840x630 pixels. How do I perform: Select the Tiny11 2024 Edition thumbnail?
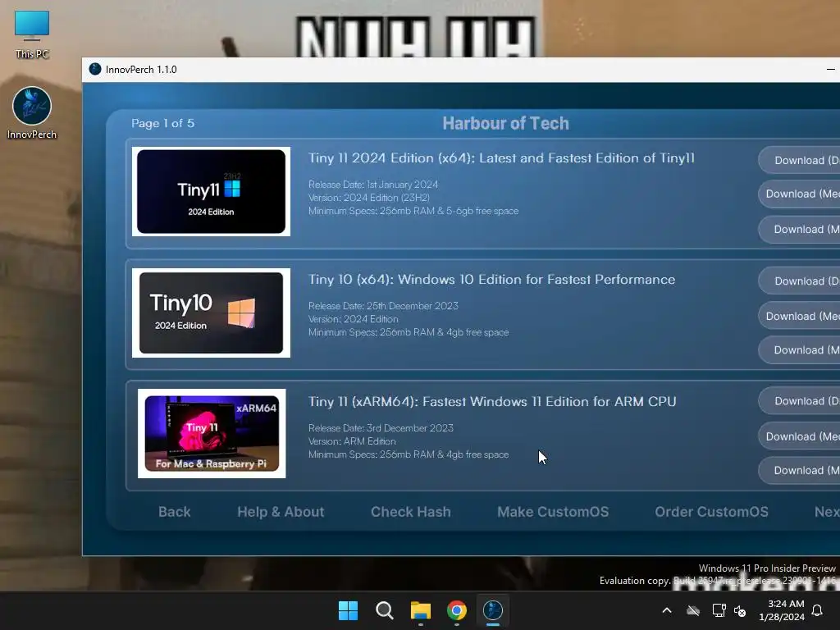[211, 191]
